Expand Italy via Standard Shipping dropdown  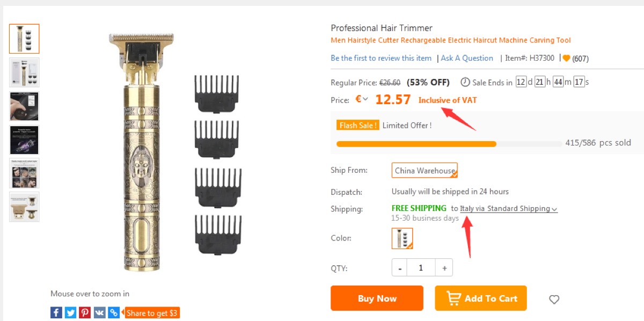508,209
